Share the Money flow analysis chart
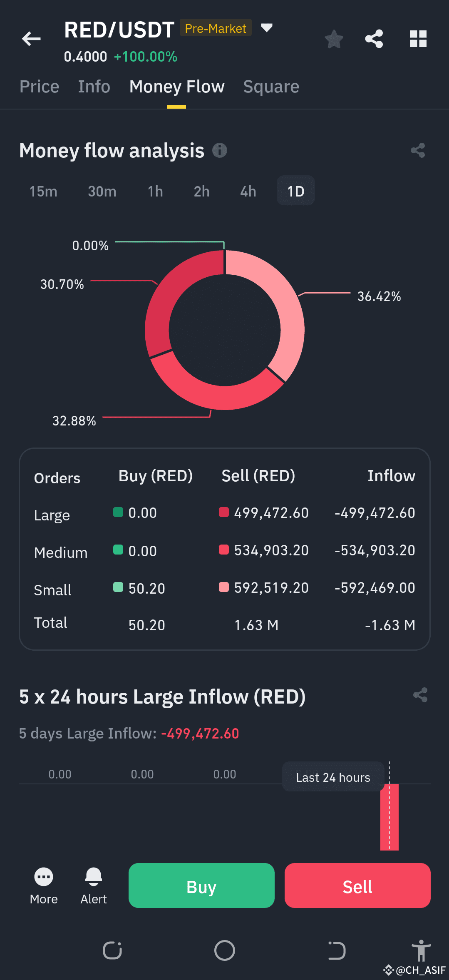The image size is (449, 980). click(418, 150)
